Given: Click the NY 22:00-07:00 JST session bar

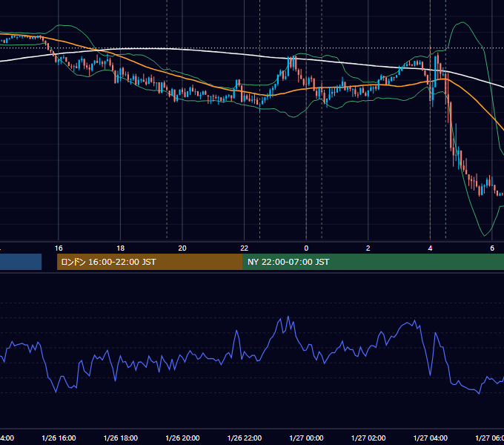Looking at the screenshot, I should point(373,262).
